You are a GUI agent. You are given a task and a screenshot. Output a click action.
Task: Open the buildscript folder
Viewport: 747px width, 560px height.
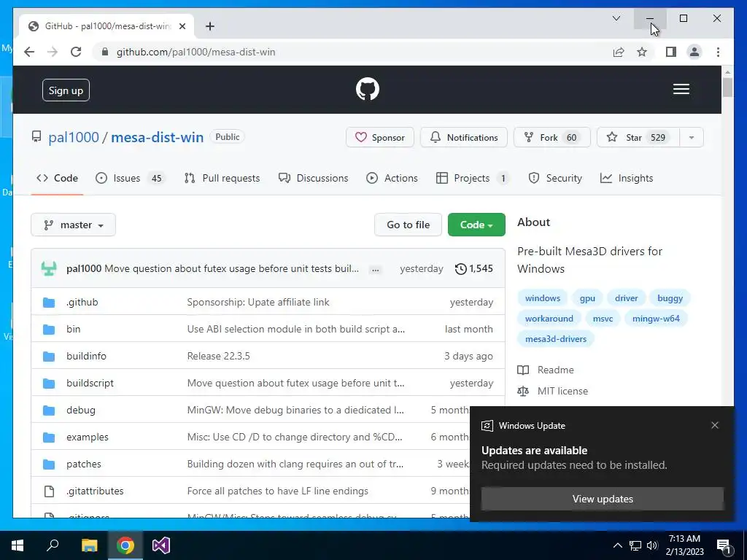(90, 383)
